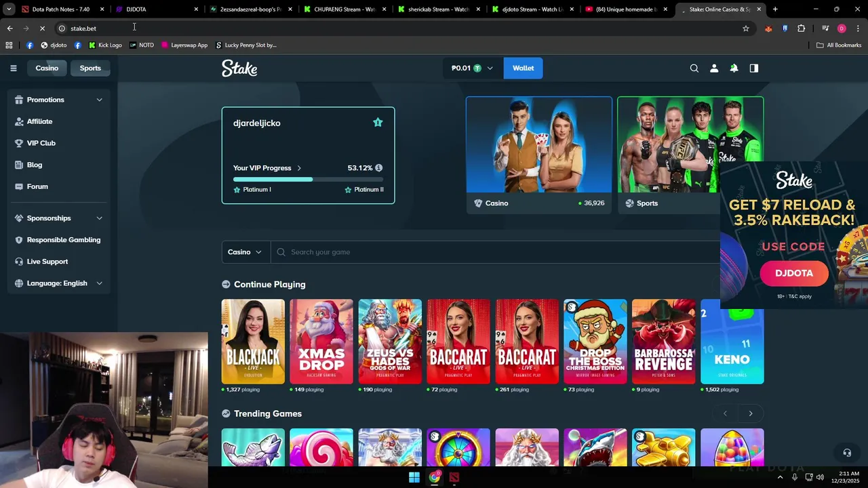
Task: Click VIP progress info icon
Action: click(378, 168)
